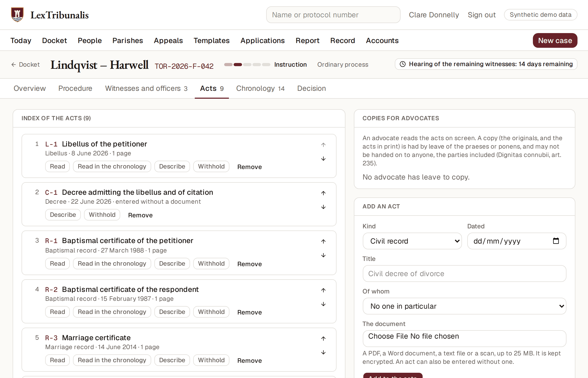This screenshot has height=378, width=588.
Task: Move Libellus of the petitioner up
Action: click(x=323, y=145)
